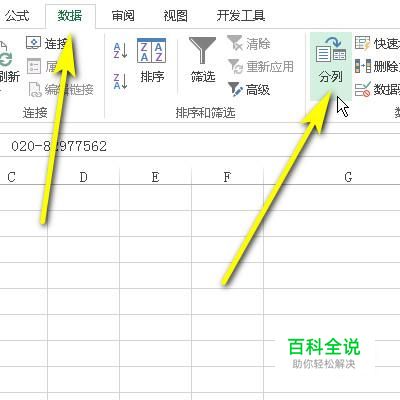This screenshot has width=400, height=400.
Task: Click the 清除 clear filter button
Action: pyautogui.click(x=249, y=43)
